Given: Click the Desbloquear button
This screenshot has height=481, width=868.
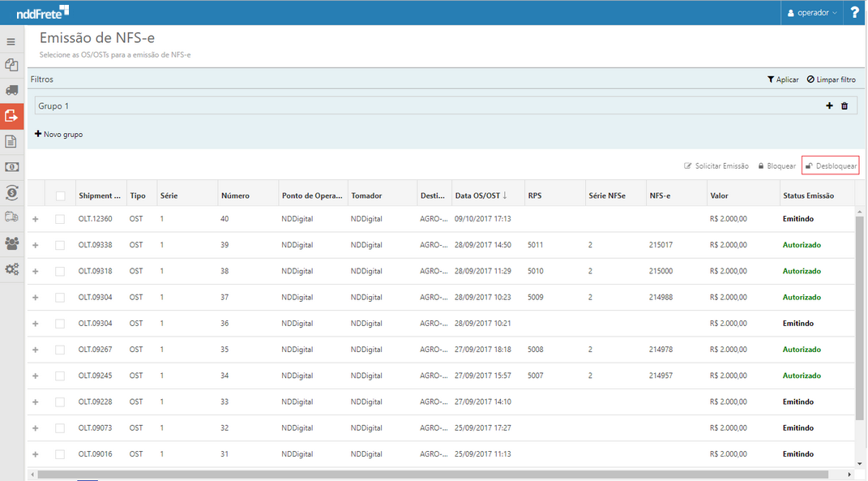Looking at the screenshot, I should pyautogui.click(x=830, y=165).
